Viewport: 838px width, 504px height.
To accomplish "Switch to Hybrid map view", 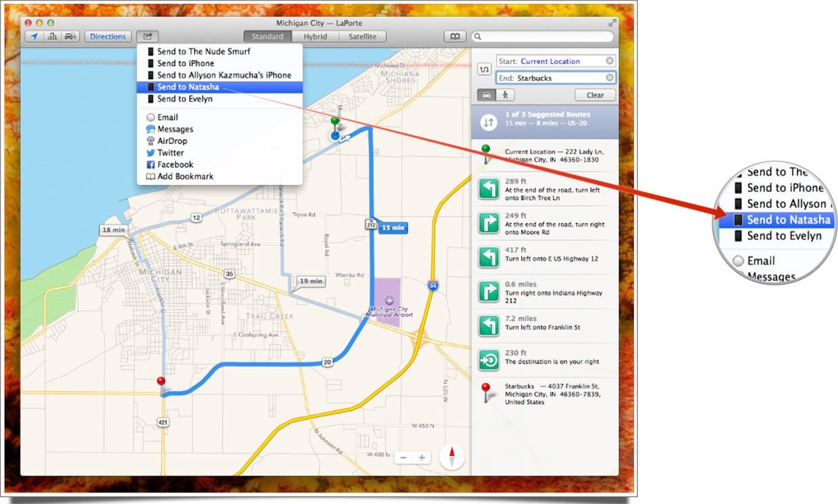I will coord(315,36).
